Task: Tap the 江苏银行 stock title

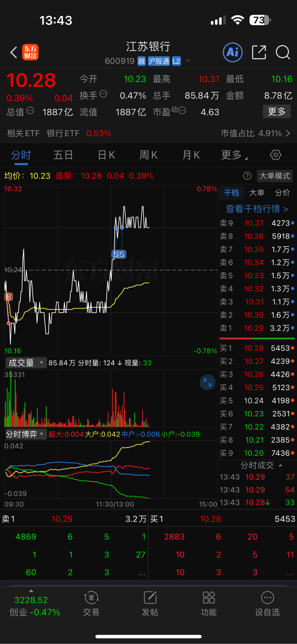Action: coord(148,47)
